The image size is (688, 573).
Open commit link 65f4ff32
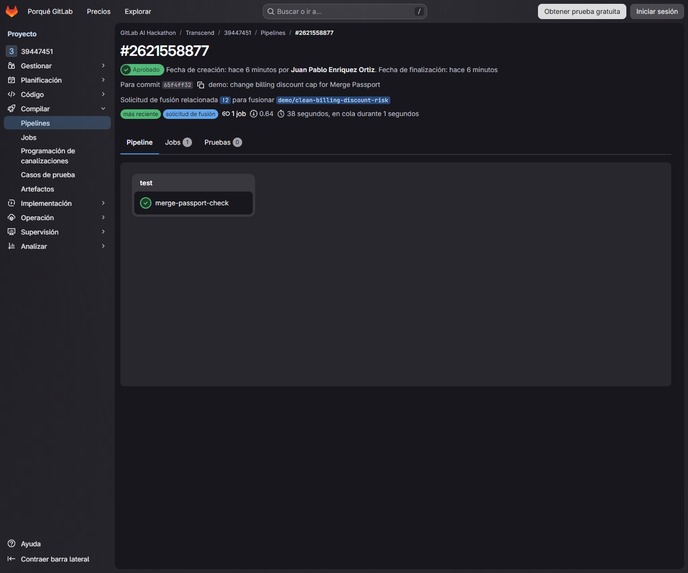click(x=178, y=85)
